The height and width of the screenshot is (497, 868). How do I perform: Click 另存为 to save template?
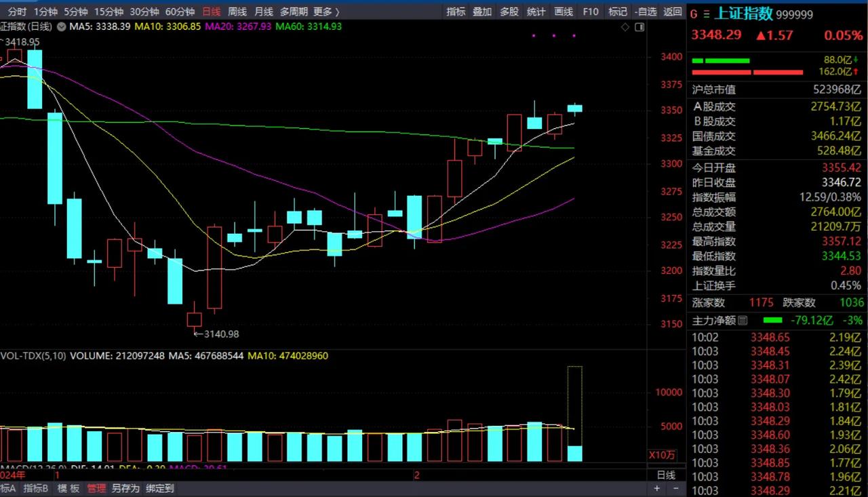(x=125, y=488)
